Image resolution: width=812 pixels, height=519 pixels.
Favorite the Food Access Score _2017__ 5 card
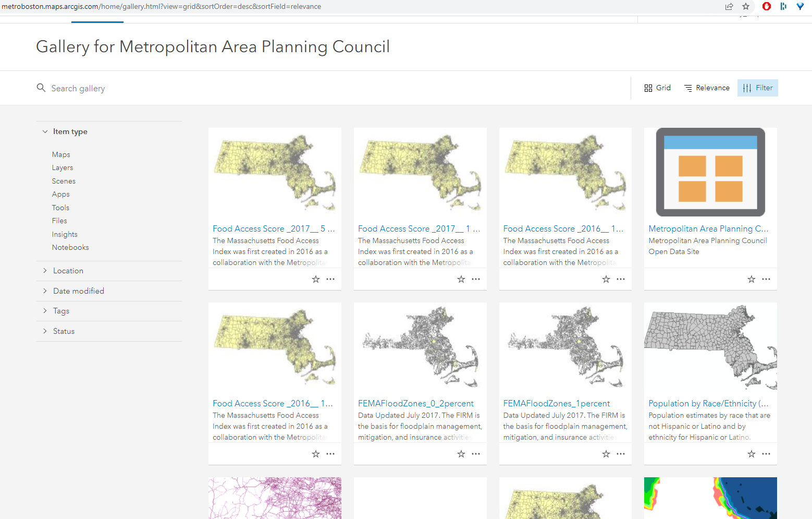click(x=316, y=279)
